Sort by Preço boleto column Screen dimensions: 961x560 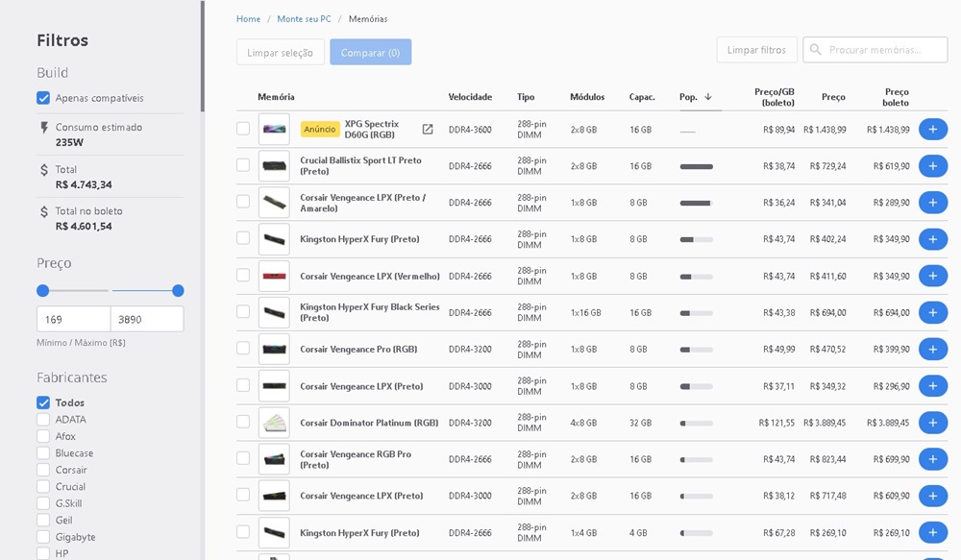pos(896,97)
